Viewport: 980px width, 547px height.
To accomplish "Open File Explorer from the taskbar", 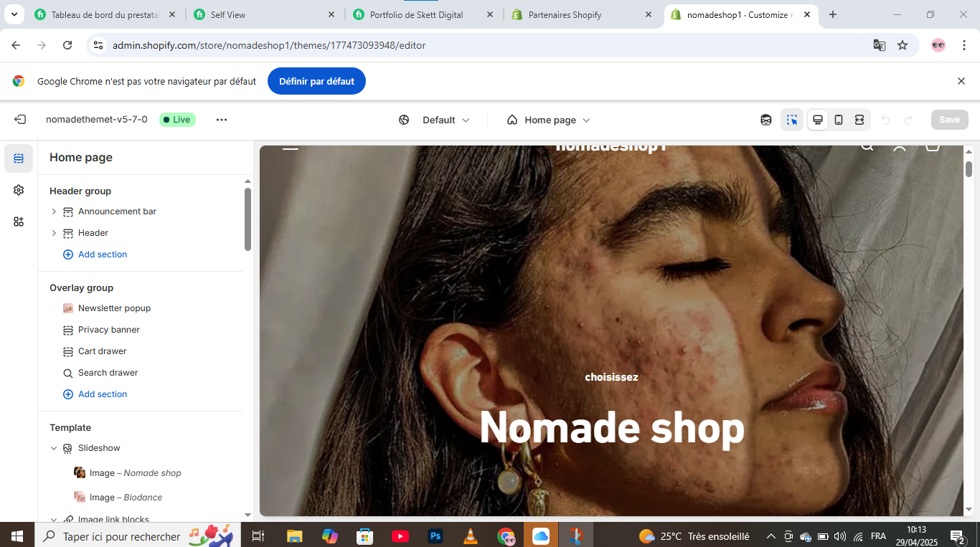I will (294, 536).
